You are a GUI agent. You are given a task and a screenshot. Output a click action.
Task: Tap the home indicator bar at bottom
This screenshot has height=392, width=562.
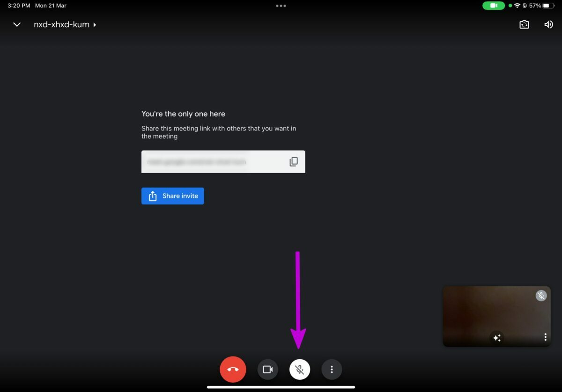point(281,387)
